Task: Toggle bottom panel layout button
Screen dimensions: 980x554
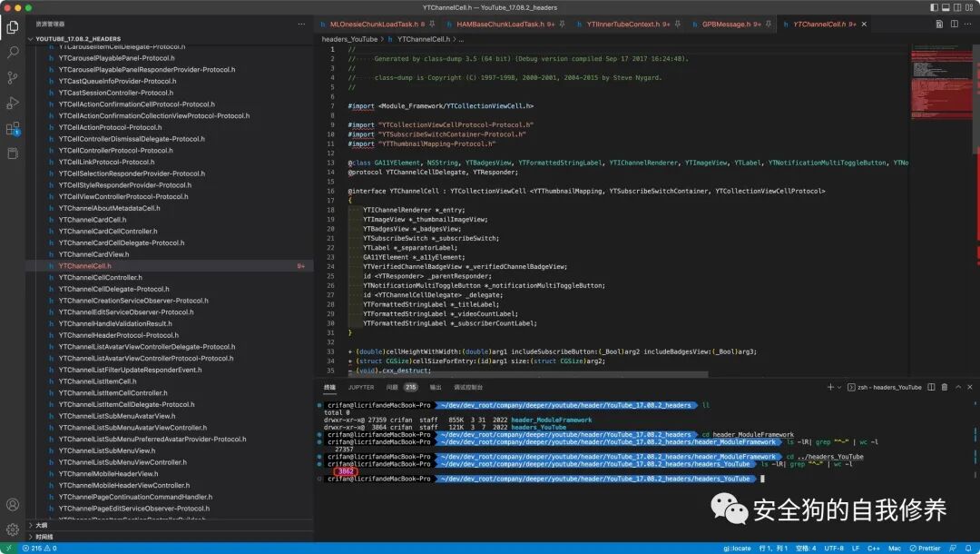Action: click(x=946, y=7)
